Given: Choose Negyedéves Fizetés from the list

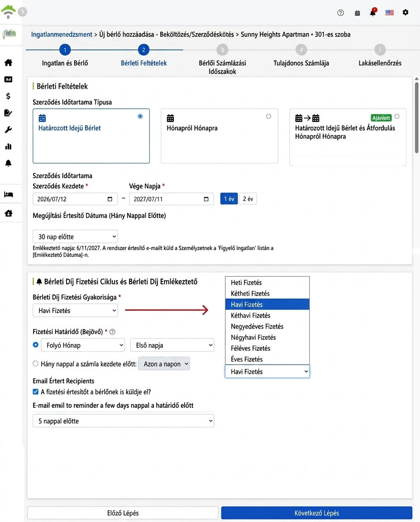Looking at the screenshot, I should tap(267, 326).
